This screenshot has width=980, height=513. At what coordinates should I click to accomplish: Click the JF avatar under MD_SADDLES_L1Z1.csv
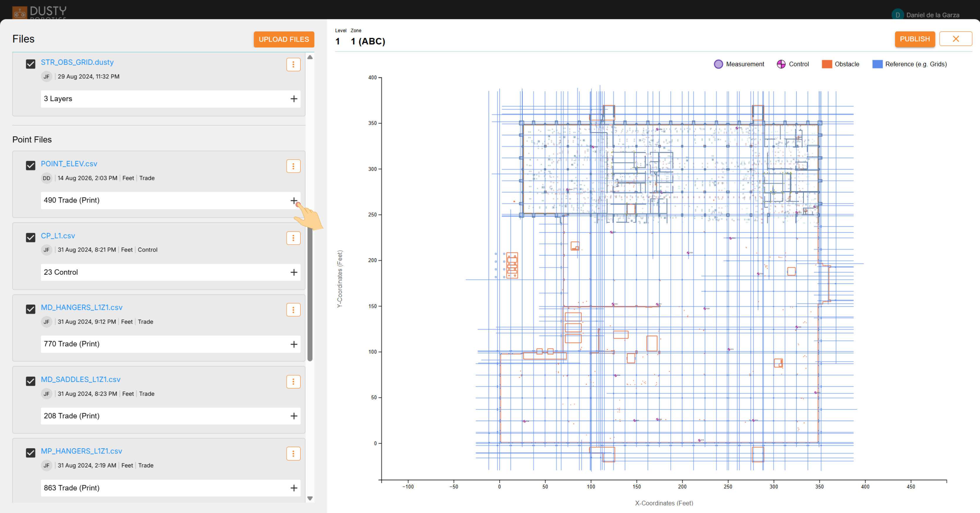46,393
